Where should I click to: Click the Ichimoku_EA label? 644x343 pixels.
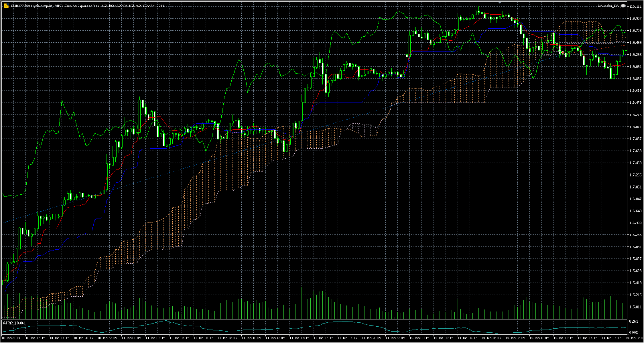(608, 6)
